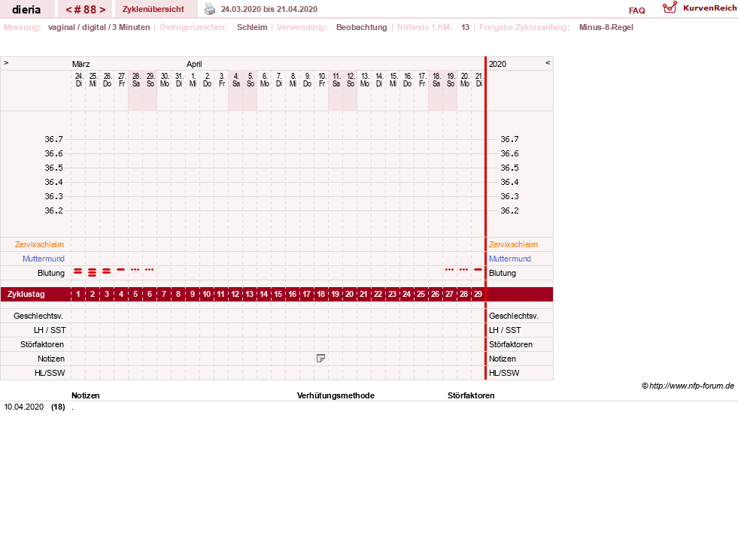Click the bleeding mark on cycle day 3
This screenshot has height=560, width=738.
(x=106, y=271)
